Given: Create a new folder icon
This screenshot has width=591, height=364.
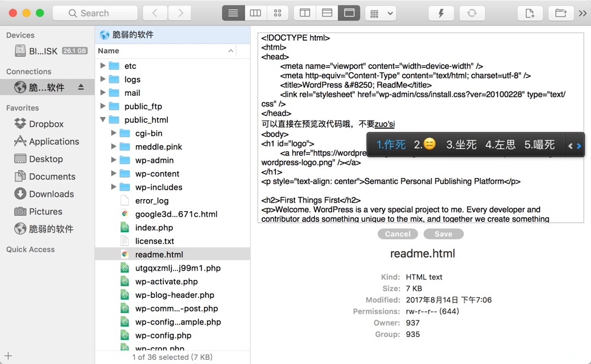Looking at the screenshot, I should click(561, 13).
